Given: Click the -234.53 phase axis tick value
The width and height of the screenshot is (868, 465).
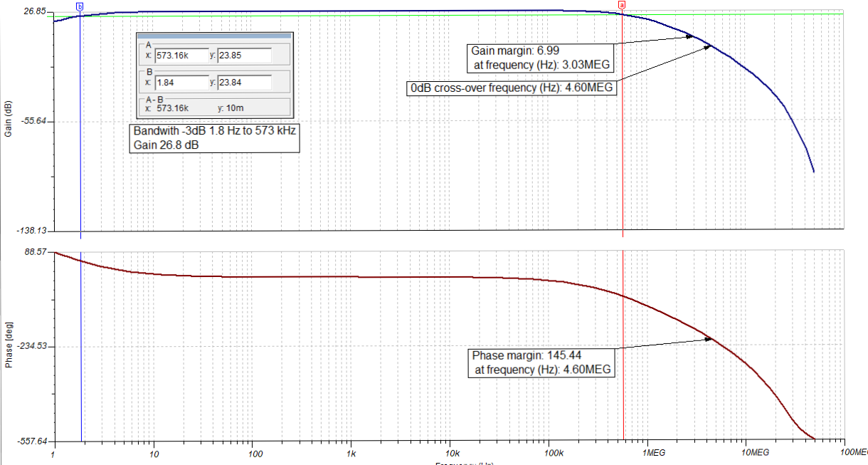Looking at the screenshot, I should coord(31,346).
